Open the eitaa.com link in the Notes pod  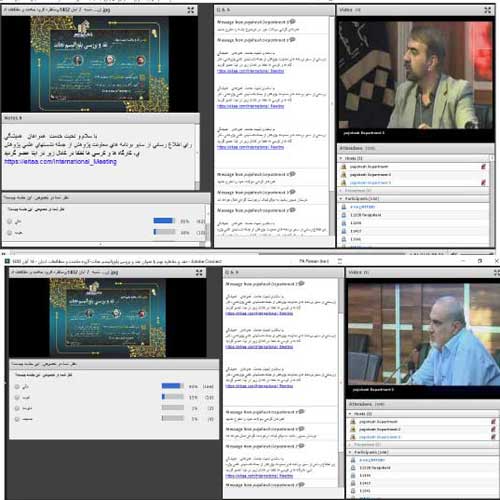pos(60,162)
